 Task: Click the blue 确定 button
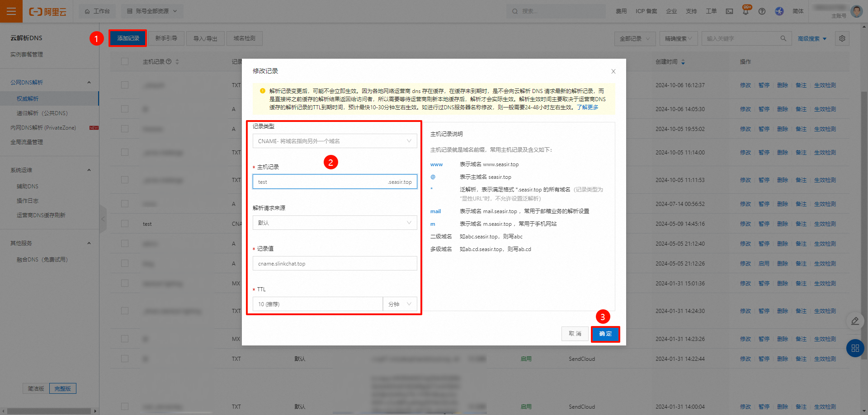[605, 334]
